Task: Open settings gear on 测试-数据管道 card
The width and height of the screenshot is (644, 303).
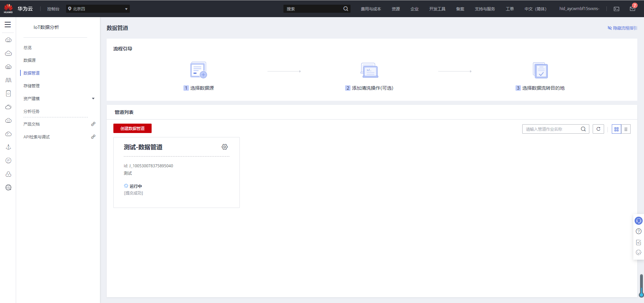Action: point(225,147)
